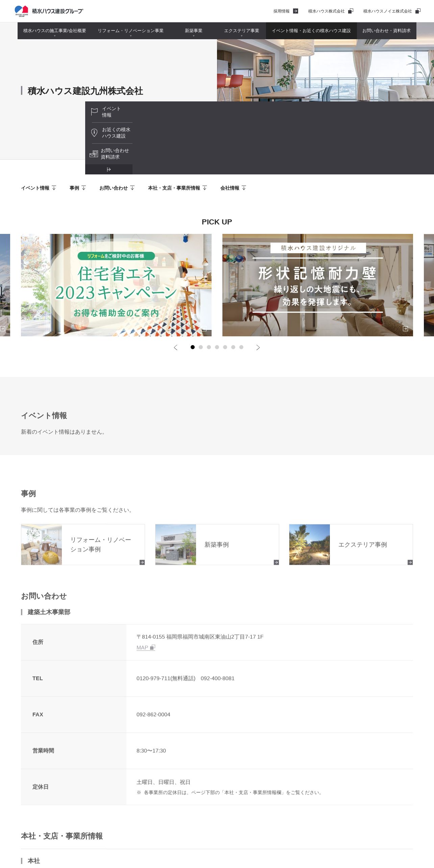Expand 積水ハウスの施工事業/会社概要 menu
This screenshot has height=868, width=434.
[x=55, y=31]
